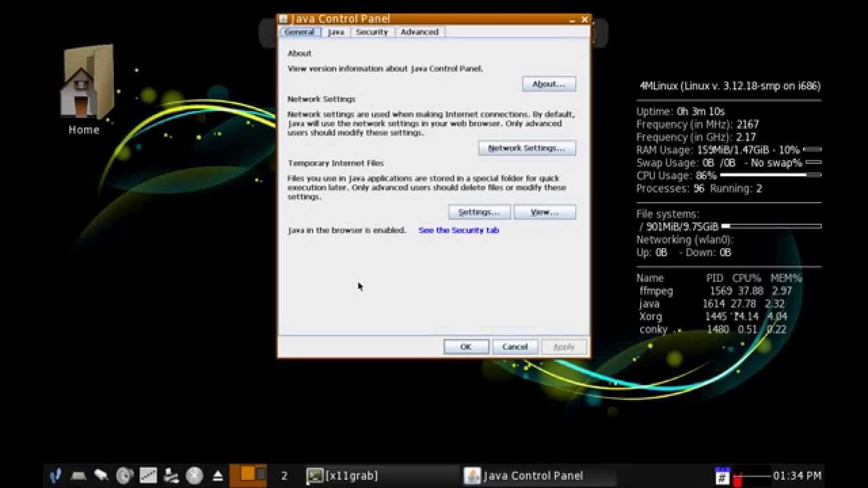Click the red tray indicator icon
The height and width of the screenshot is (488, 868).
coord(737,480)
